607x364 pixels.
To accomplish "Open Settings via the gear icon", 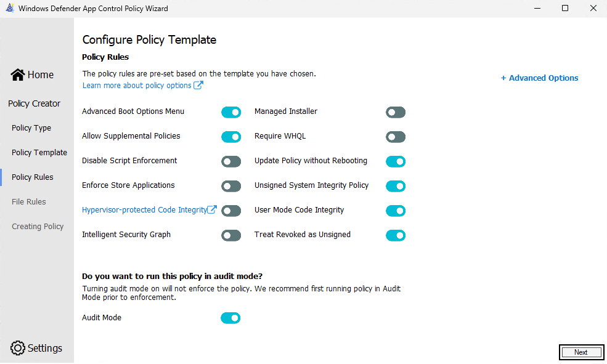I will point(18,348).
